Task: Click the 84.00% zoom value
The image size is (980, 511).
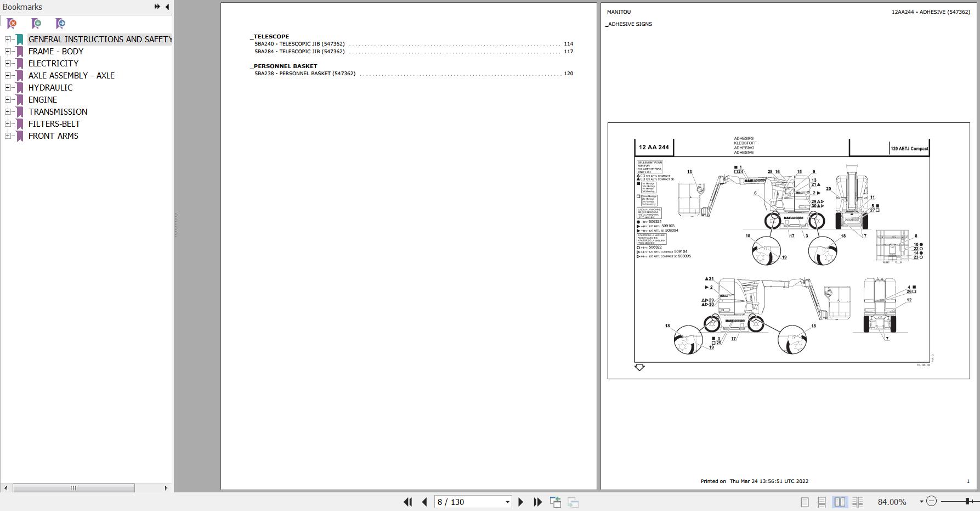Action: pos(892,502)
